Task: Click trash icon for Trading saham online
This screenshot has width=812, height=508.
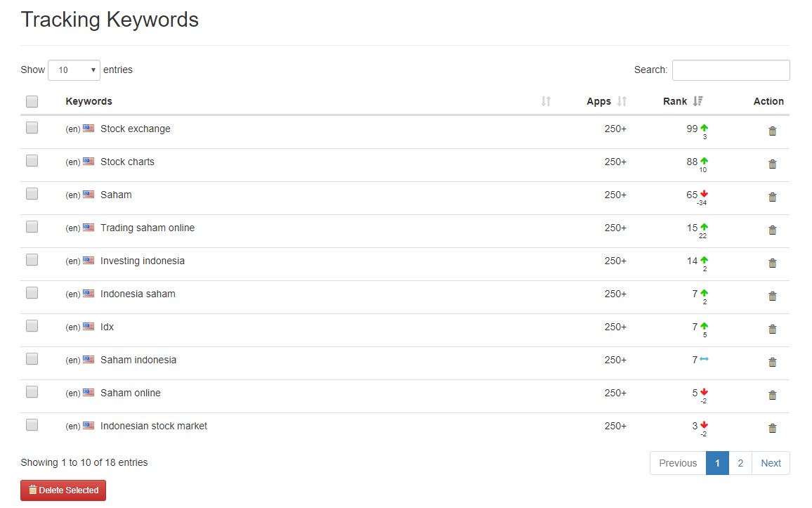Action: pyautogui.click(x=772, y=230)
